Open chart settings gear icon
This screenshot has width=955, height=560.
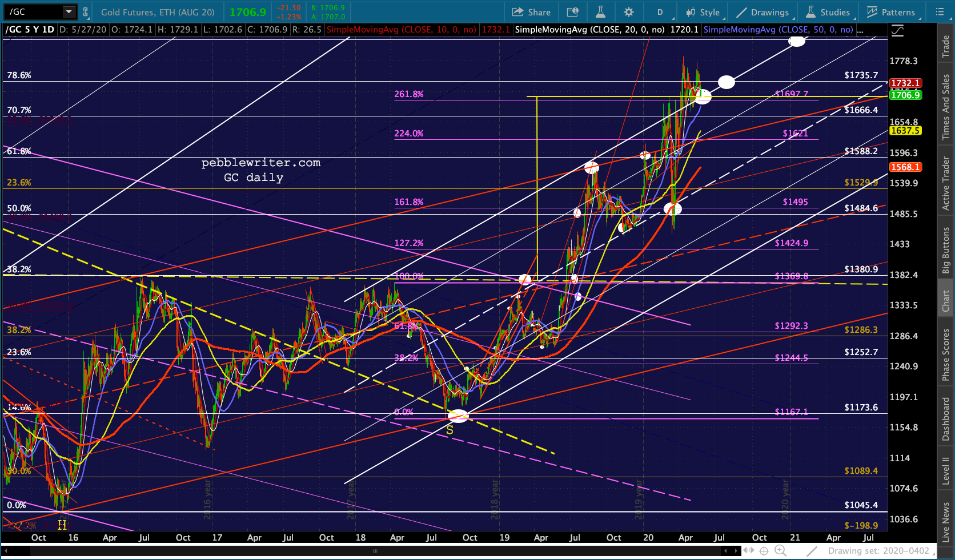point(629,12)
